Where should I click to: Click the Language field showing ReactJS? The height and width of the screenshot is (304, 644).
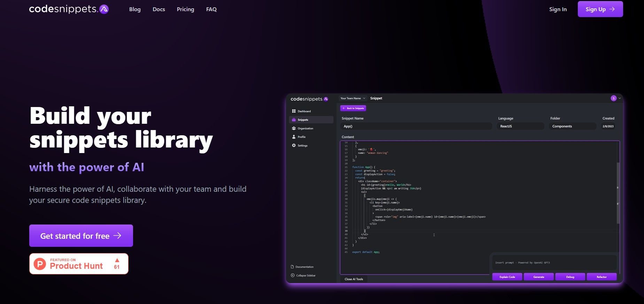pyautogui.click(x=520, y=126)
